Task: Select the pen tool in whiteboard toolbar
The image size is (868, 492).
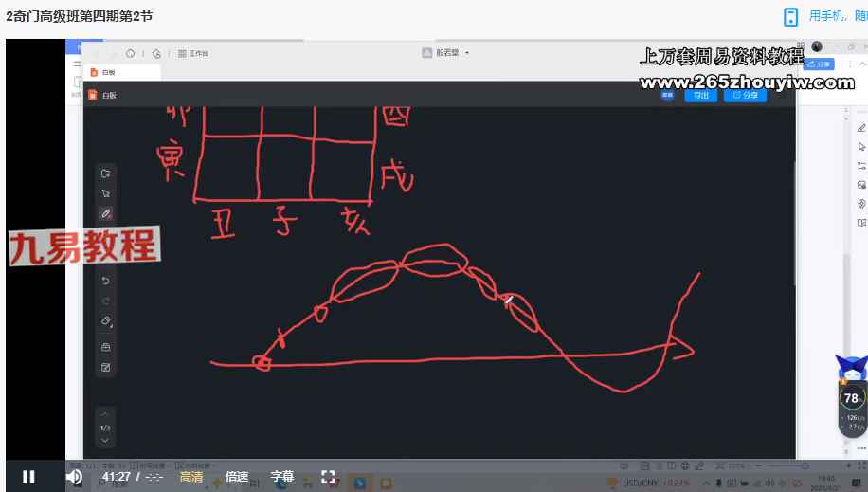Action: (x=106, y=213)
